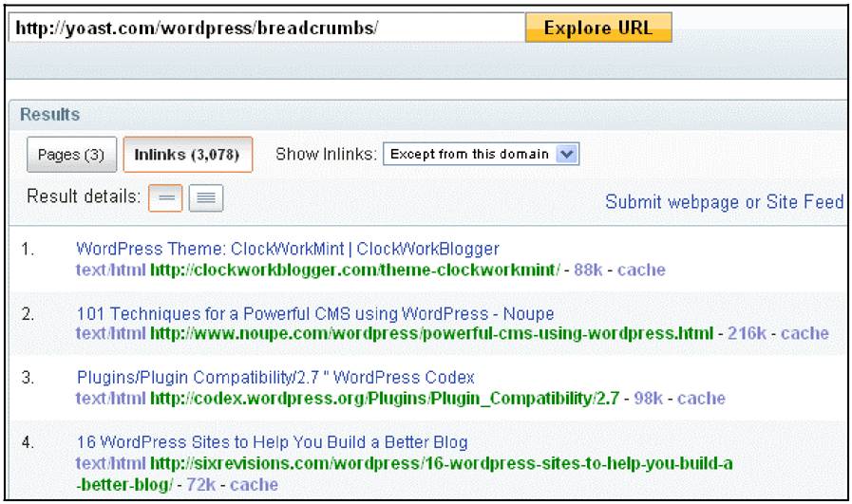Open the WordPress Theme: ClockWorkMint result title
This screenshot has width=852, height=504.
(x=288, y=249)
